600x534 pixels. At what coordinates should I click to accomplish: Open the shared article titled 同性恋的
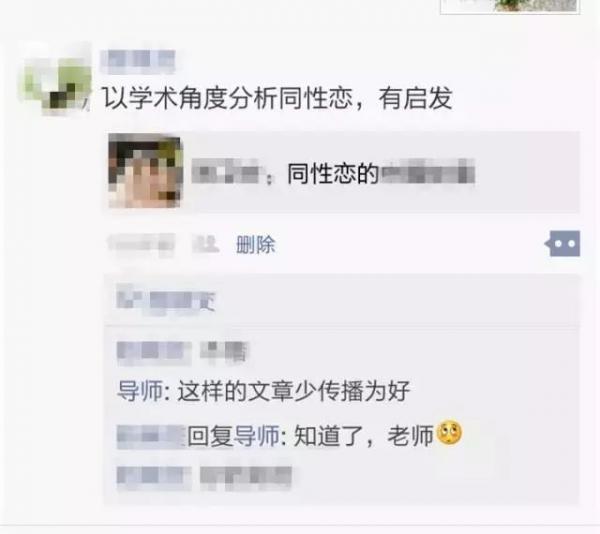pos(342,172)
